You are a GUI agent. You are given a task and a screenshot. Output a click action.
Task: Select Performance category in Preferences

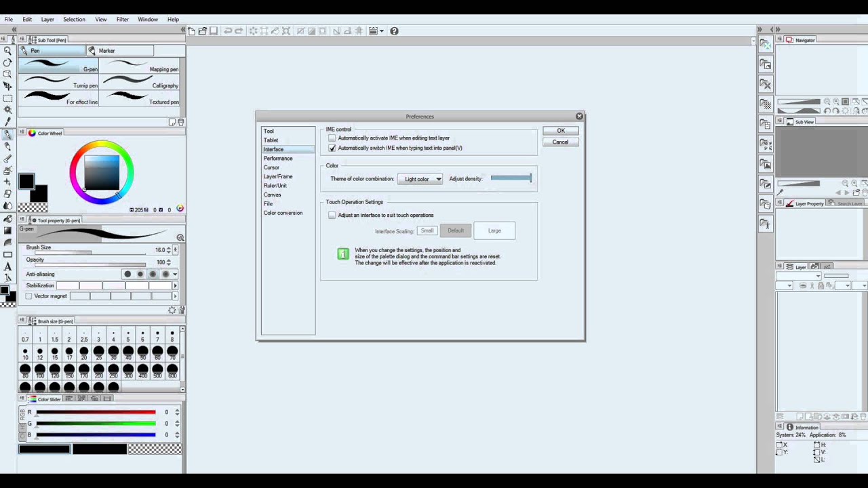(278, 159)
